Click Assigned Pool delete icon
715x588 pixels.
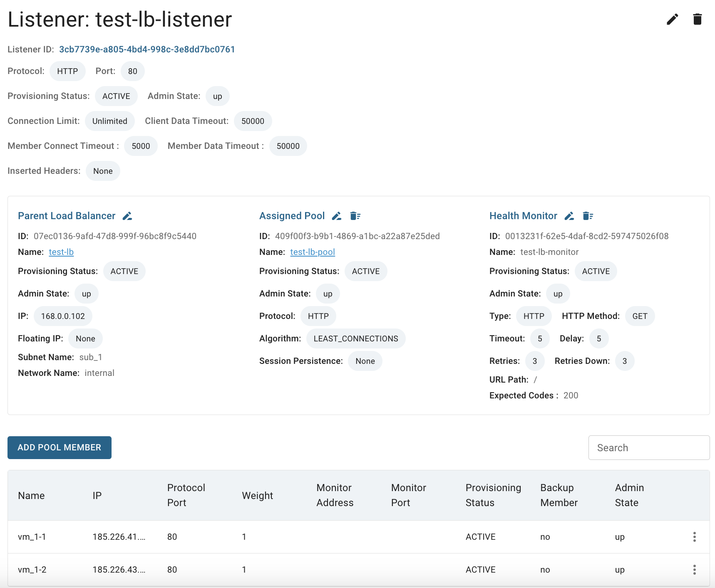(x=355, y=216)
